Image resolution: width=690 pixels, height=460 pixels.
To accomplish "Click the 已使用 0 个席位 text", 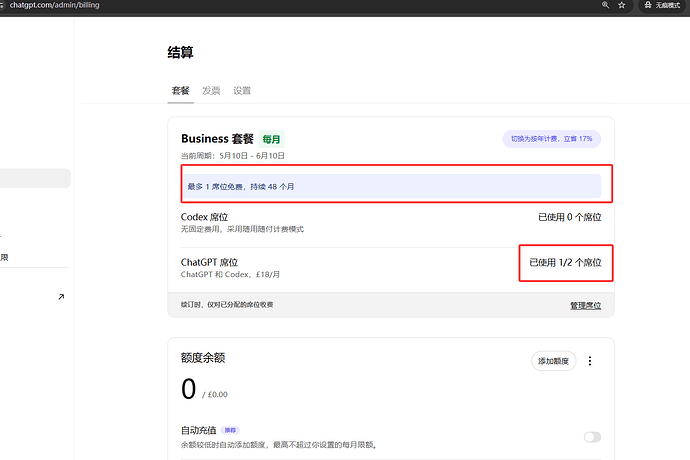I will pyautogui.click(x=569, y=217).
